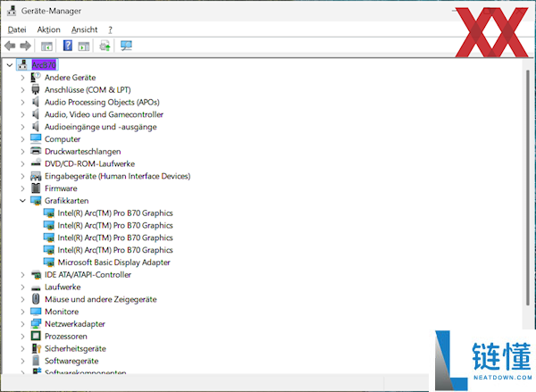Select the Laufwerke label
This screenshot has width=536, height=392.
pyautogui.click(x=63, y=287)
